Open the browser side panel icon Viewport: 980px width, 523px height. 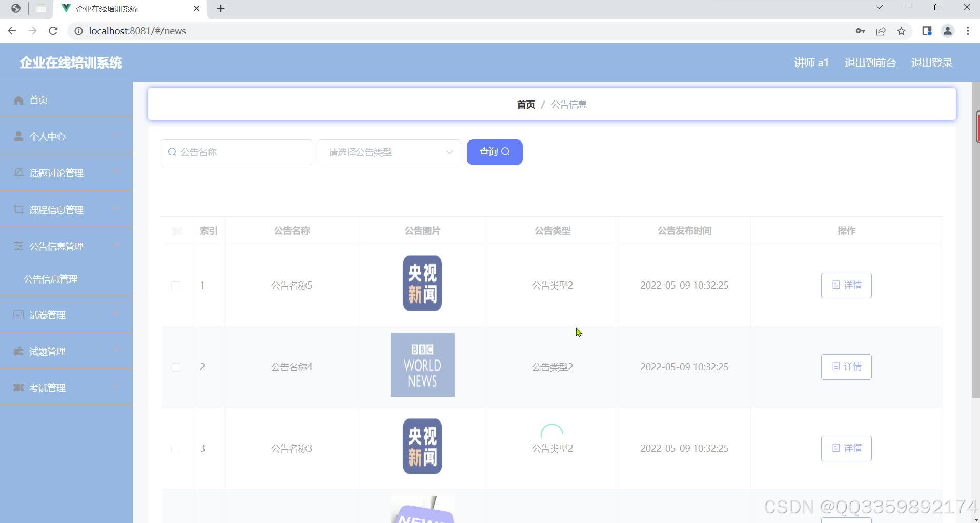point(927,31)
